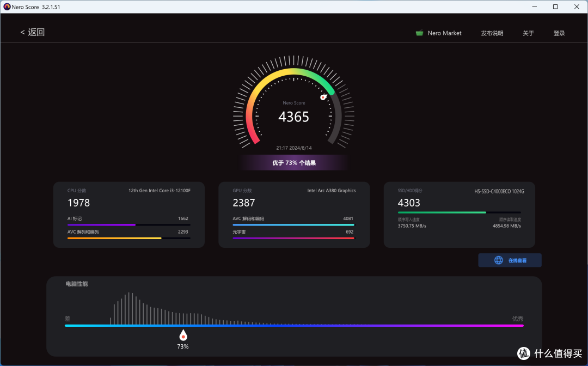Image resolution: width=588 pixels, height=366 pixels.
Task: Click 登录 to sign in
Action: pos(559,33)
